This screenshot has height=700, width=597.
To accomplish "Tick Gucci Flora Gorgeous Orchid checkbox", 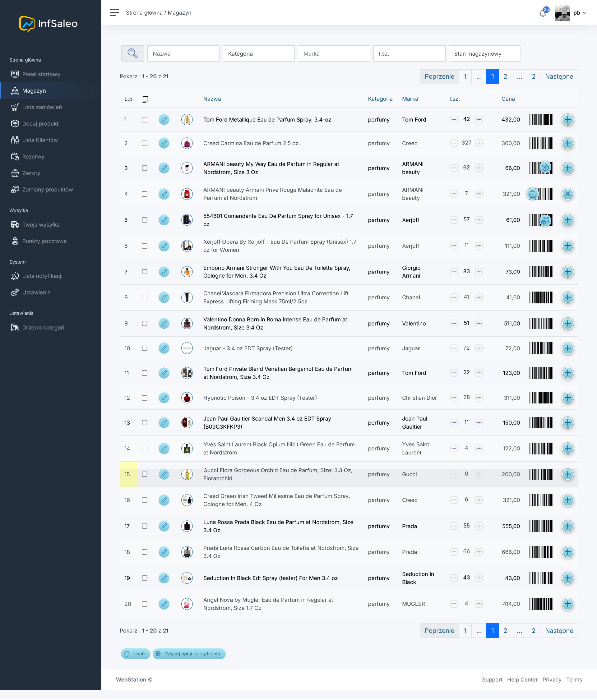I will pyautogui.click(x=145, y=474).
